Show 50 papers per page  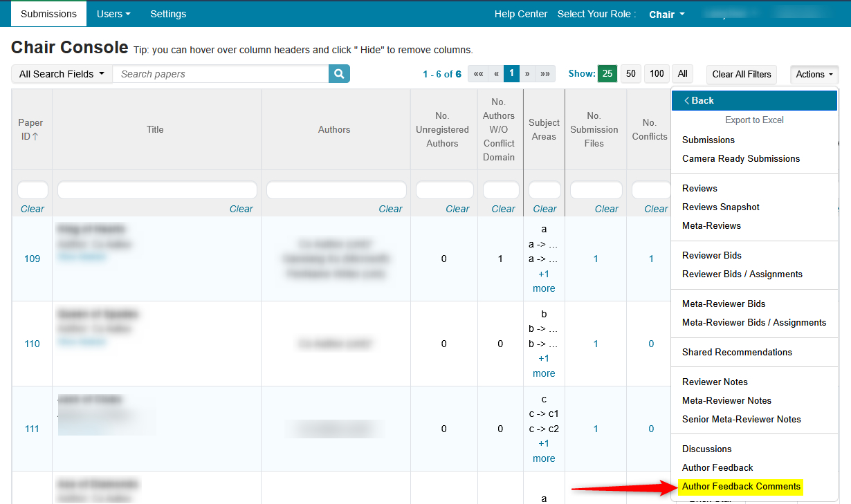(630, 74)
